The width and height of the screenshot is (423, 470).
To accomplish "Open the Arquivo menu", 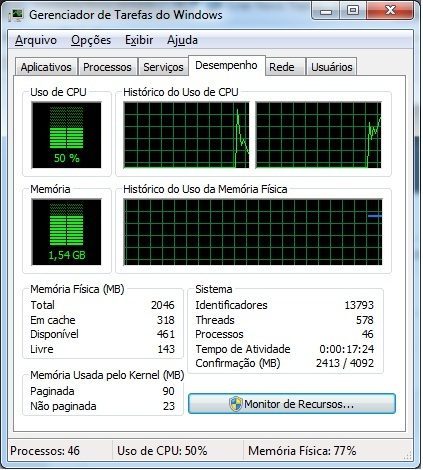I will tap(36, 40).
